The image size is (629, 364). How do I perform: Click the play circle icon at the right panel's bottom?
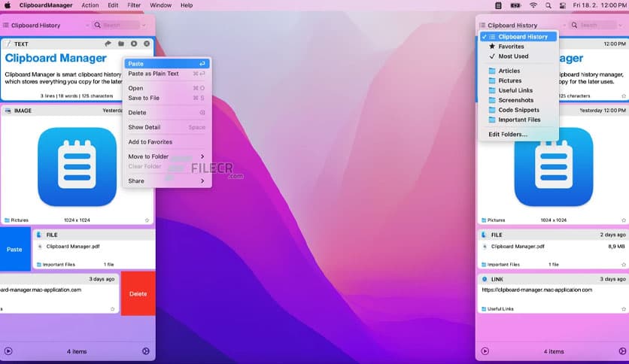click(x=485, y=351)
